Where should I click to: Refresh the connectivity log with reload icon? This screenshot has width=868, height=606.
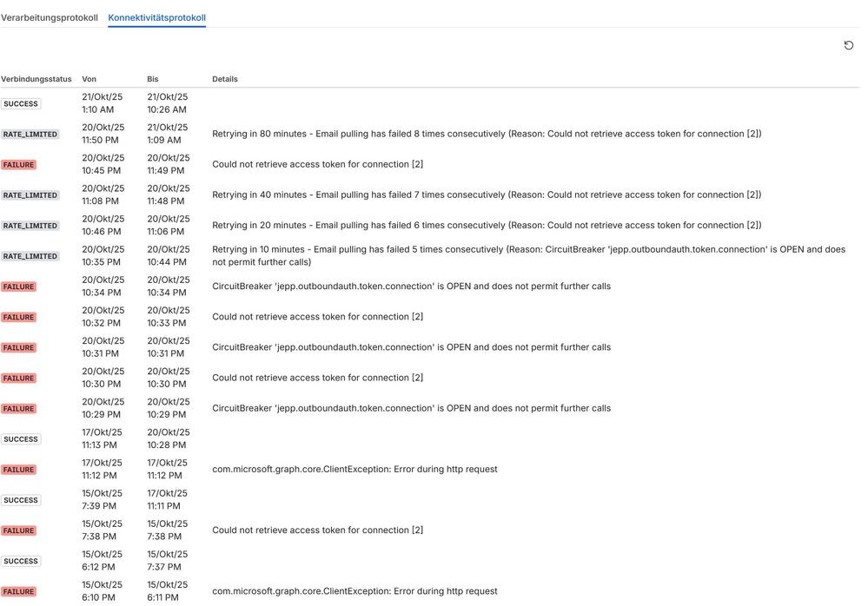[x=848, y=45]
